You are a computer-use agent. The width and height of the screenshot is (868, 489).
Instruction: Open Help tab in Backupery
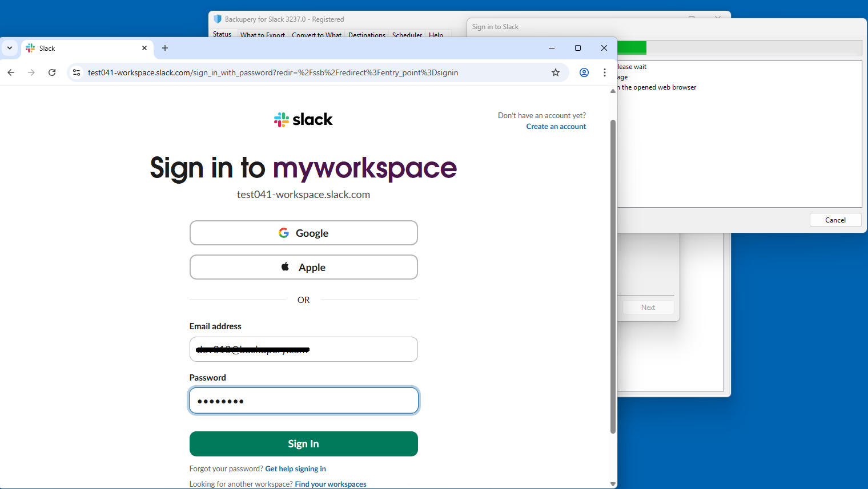[x=436, y=35]
